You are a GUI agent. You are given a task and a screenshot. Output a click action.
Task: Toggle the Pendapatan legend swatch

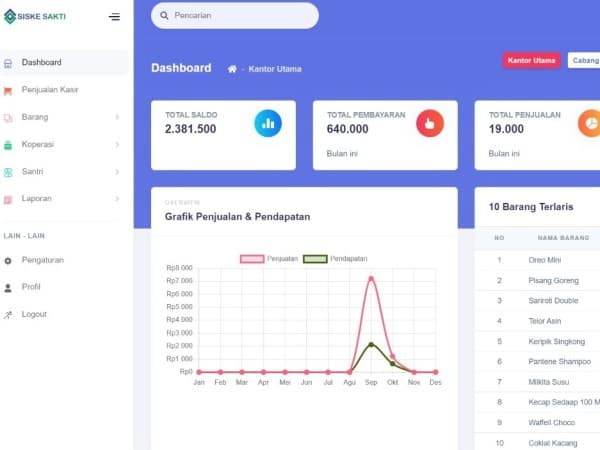315,259
